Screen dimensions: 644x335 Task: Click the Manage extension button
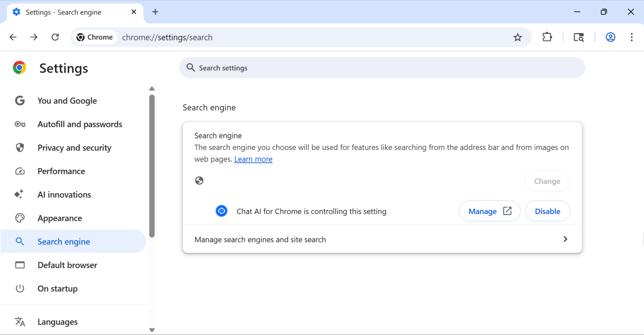pos(490,211)
